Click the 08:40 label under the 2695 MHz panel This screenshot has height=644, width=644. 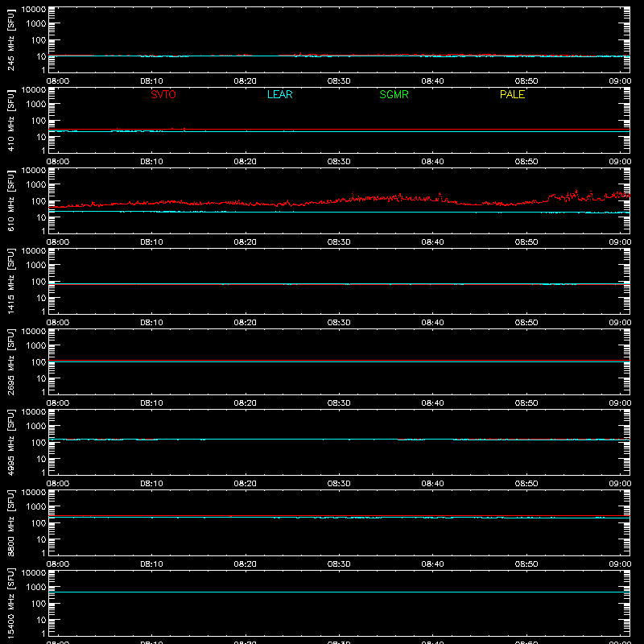click(x=432, y=403)
